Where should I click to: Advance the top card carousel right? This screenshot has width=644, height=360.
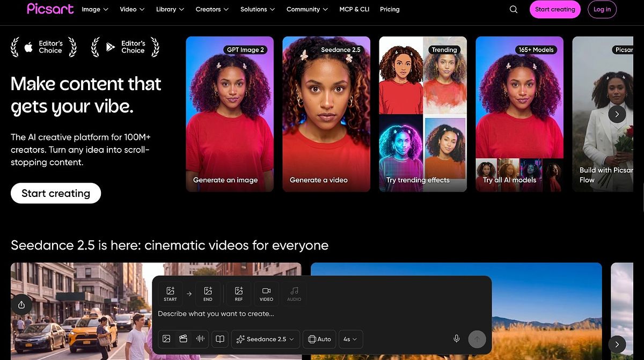point(617,114)
